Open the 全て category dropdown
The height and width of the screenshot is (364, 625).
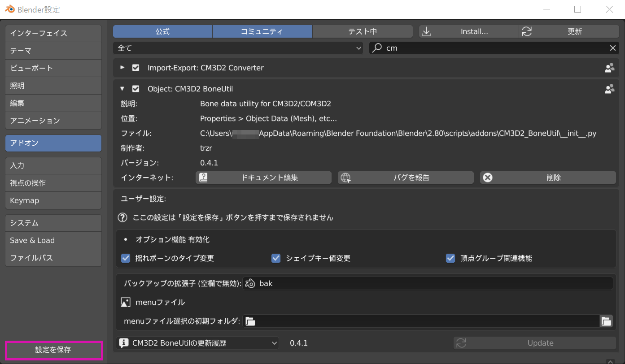coord(238,48)
